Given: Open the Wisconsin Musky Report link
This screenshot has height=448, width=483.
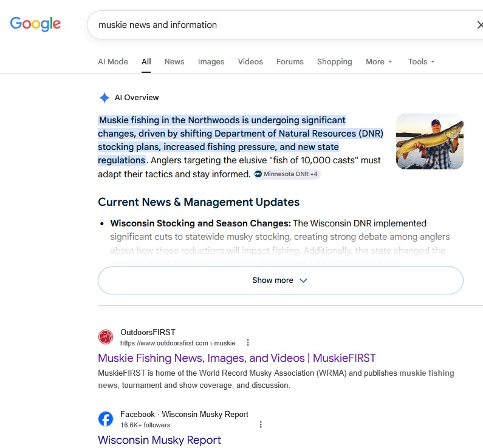Looking at the screenshot, I should (159, 440).
